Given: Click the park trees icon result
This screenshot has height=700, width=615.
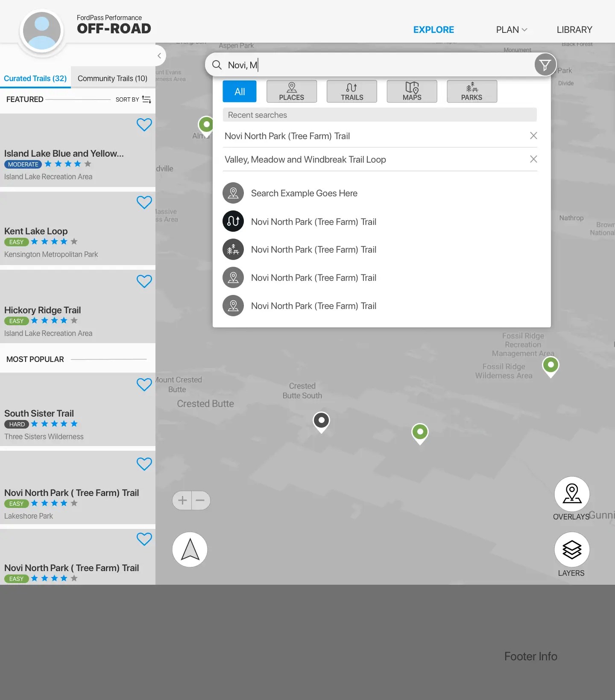Looking at the screenshot, I should coord(233,249).
